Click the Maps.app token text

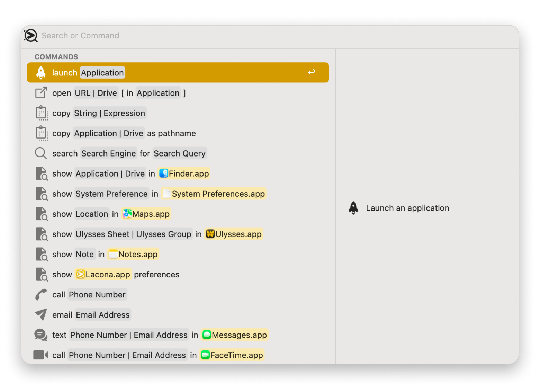tap(151, 214)
